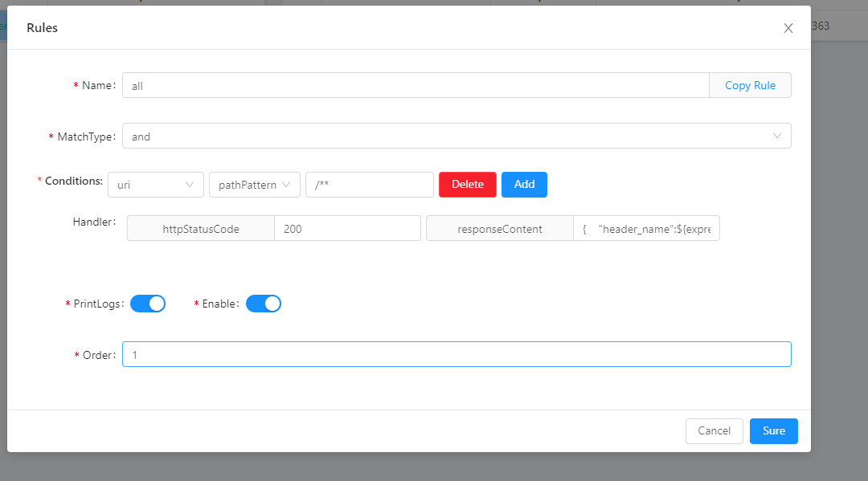Open the pathPattern operator dropdown

(255, 185)
